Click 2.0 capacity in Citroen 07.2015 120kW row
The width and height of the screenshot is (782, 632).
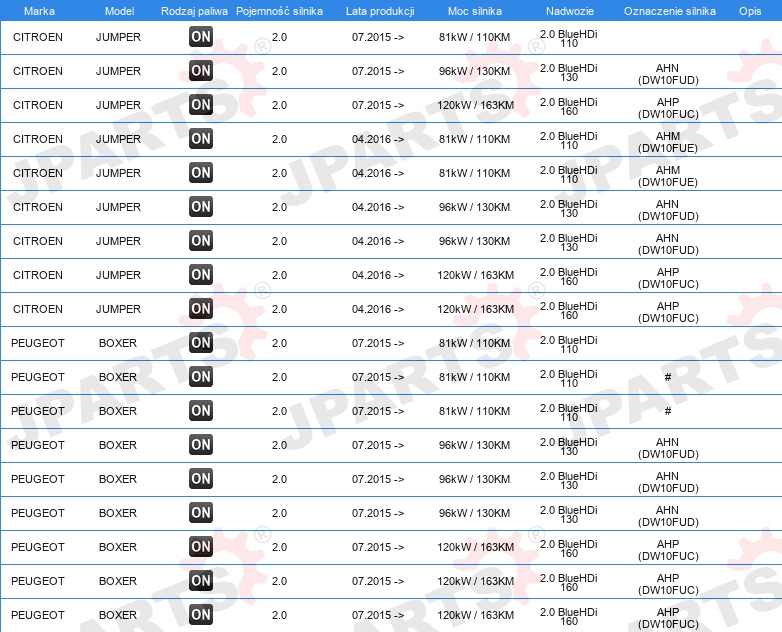tap(279, 105)
